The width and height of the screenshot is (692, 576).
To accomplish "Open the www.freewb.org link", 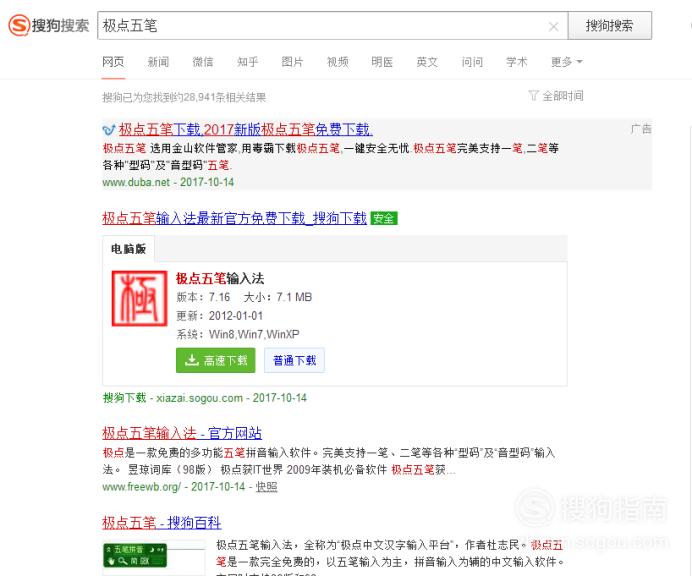I will coord(141,486).
